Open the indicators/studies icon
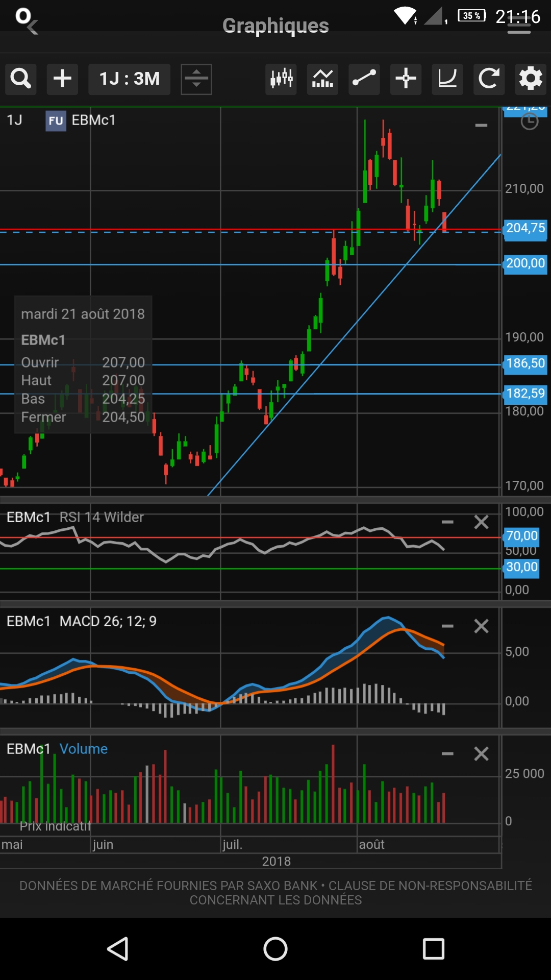This screenshot has width=551, height=980. pyautogui.click(x=322, y=79)
